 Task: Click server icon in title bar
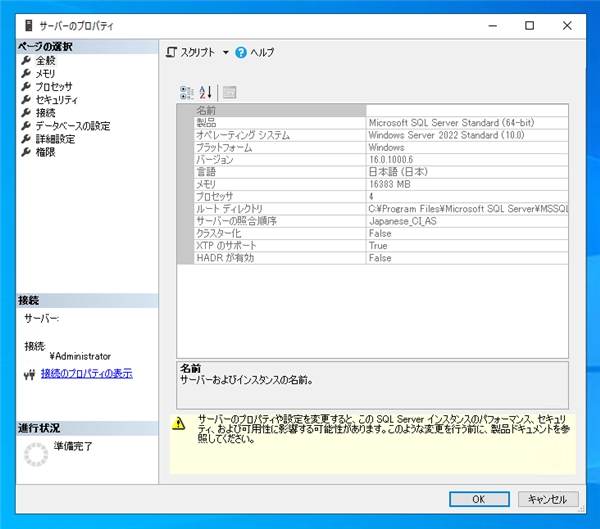point(28,26)
